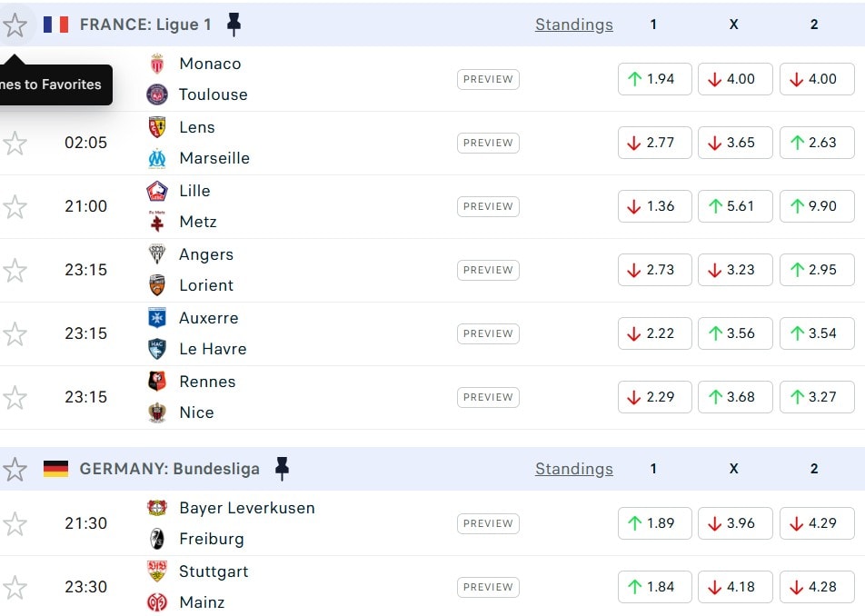The width and height of the screenshot is (865, 616).
Task: Pick draw odds 3.68 for Rennes–Nice
Action: 735,397
